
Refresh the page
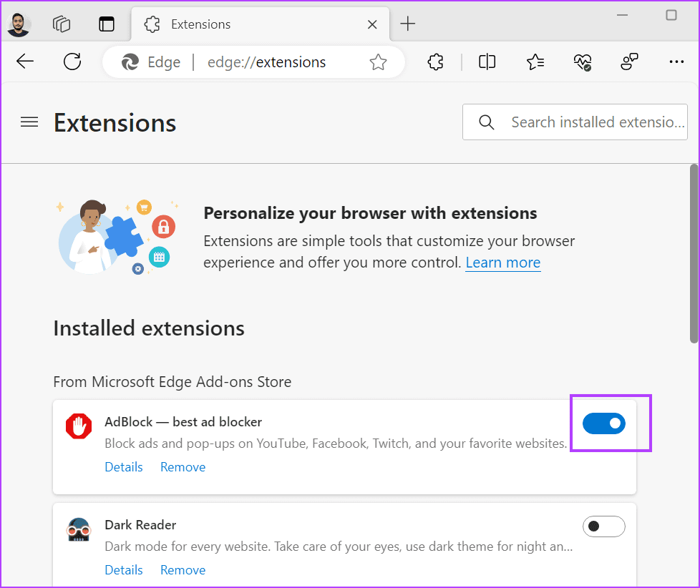point(72,62)
